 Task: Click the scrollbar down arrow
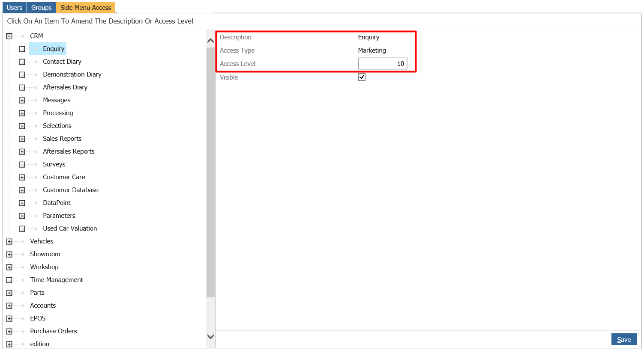[210, 336]
